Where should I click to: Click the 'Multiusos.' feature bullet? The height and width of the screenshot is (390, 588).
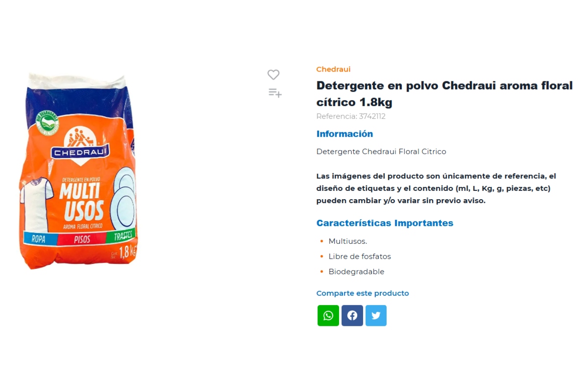(x=348, y=241)
